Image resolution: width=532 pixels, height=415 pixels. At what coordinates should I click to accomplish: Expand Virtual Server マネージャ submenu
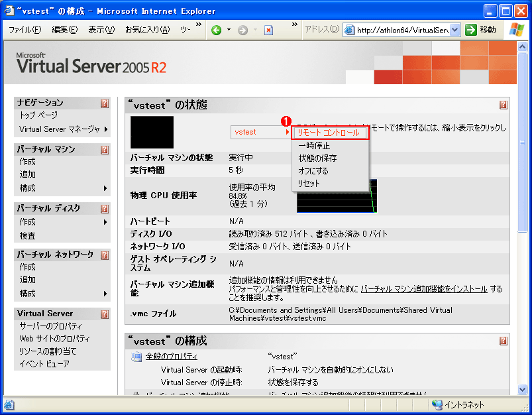click(x=106, y=129)
